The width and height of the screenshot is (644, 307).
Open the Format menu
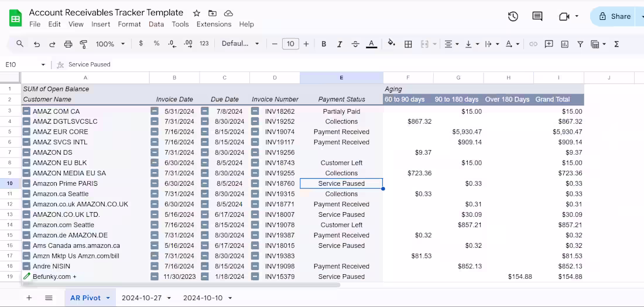pos(129,24)
